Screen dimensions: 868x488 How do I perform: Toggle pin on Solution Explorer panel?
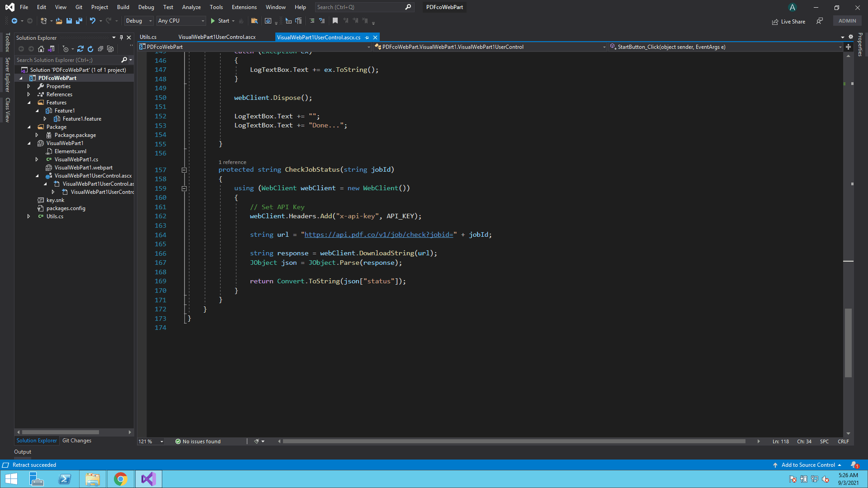click(x=121, y=38)
